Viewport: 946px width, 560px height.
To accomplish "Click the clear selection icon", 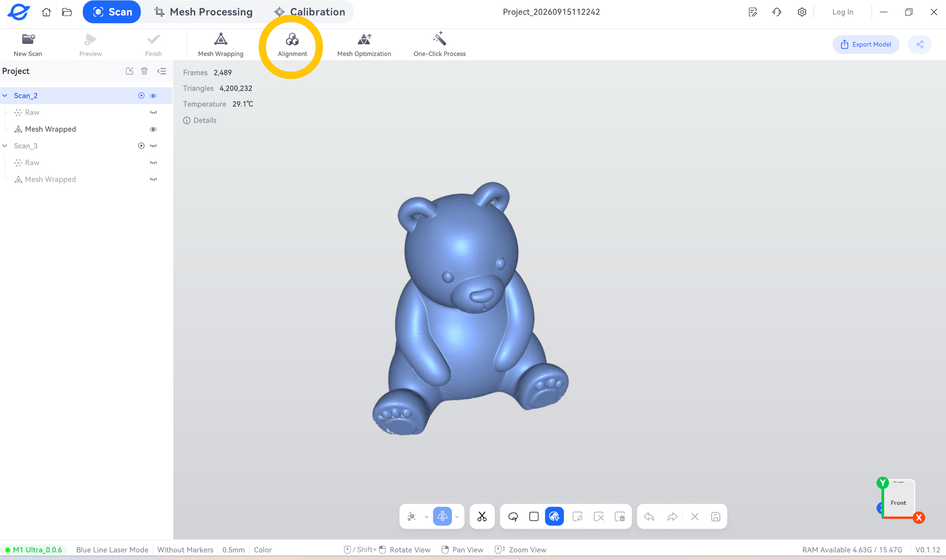I will click(x=599, y=516).
